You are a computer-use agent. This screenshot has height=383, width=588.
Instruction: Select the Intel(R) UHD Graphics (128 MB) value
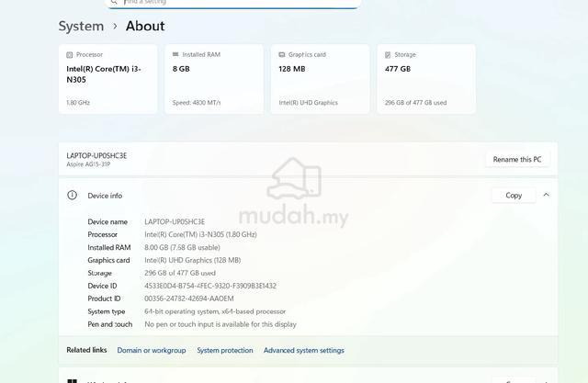193,260
